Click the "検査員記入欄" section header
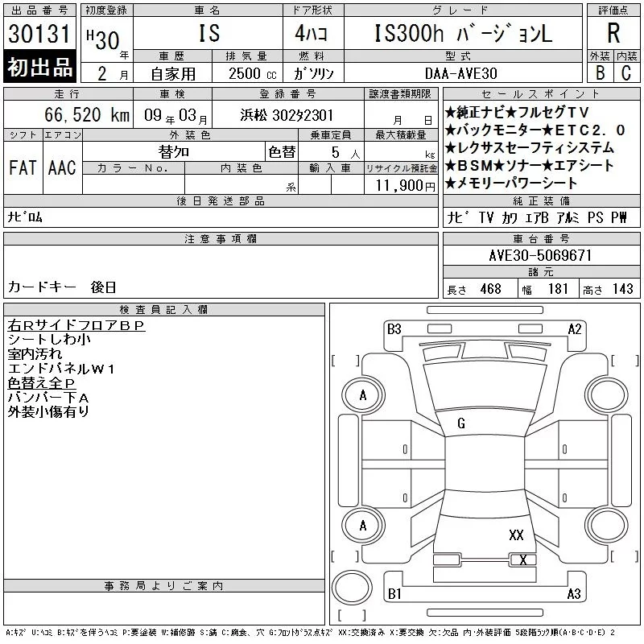Image resolution: width=644 pixels, height=644 pixels. (x=163, y=310)
